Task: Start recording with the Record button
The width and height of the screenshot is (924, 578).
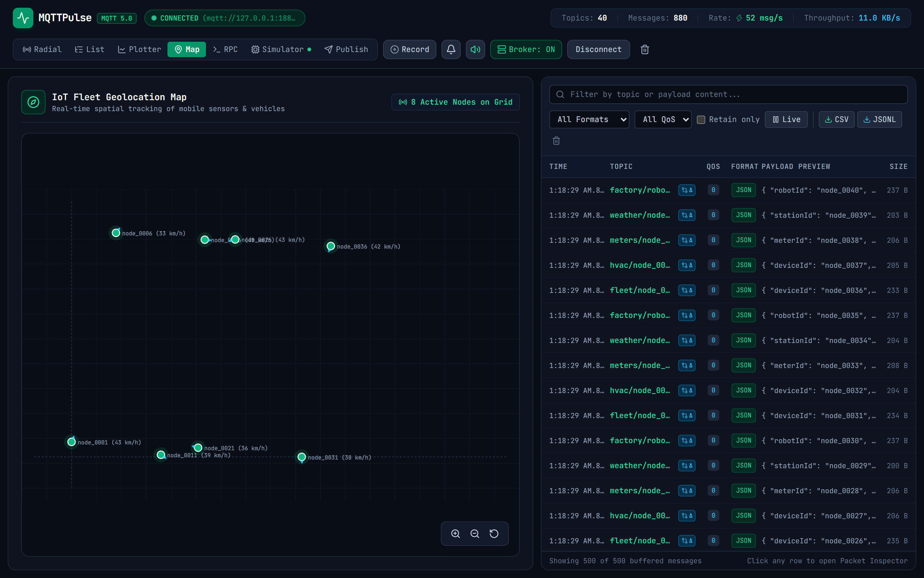Action: [410, 49]
